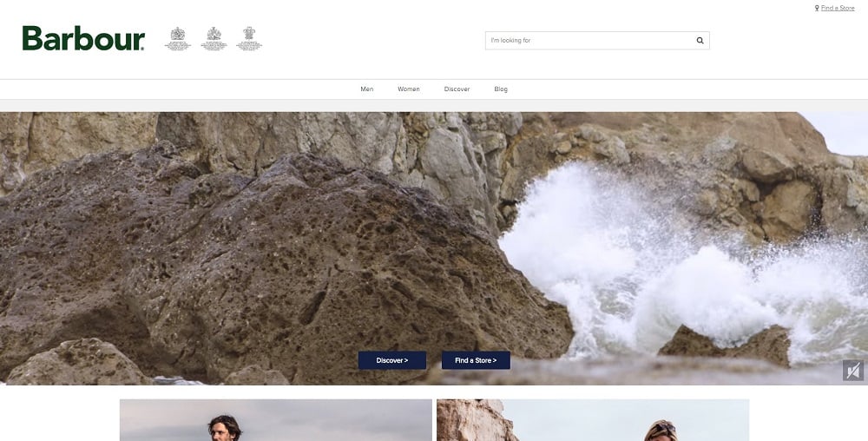Click the third royal warrant crest
The image size is (868, 441).
[x=249, y=39]
